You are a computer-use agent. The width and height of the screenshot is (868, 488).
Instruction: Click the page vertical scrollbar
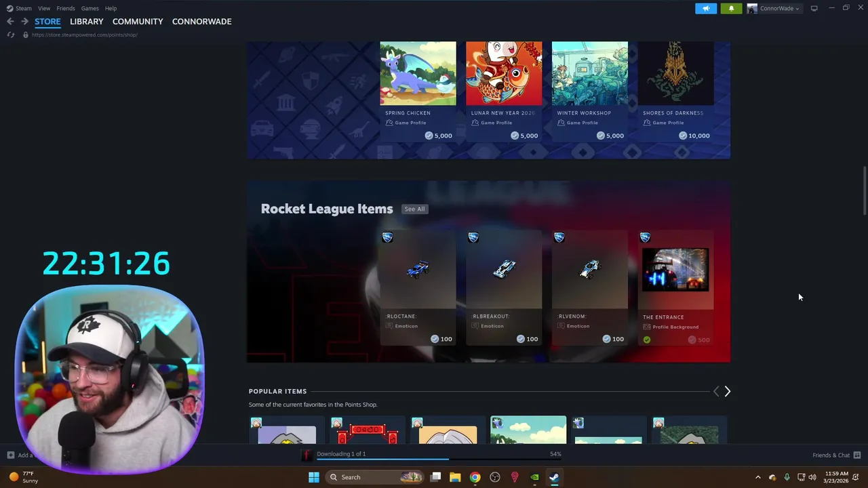[x=864, y=191]
